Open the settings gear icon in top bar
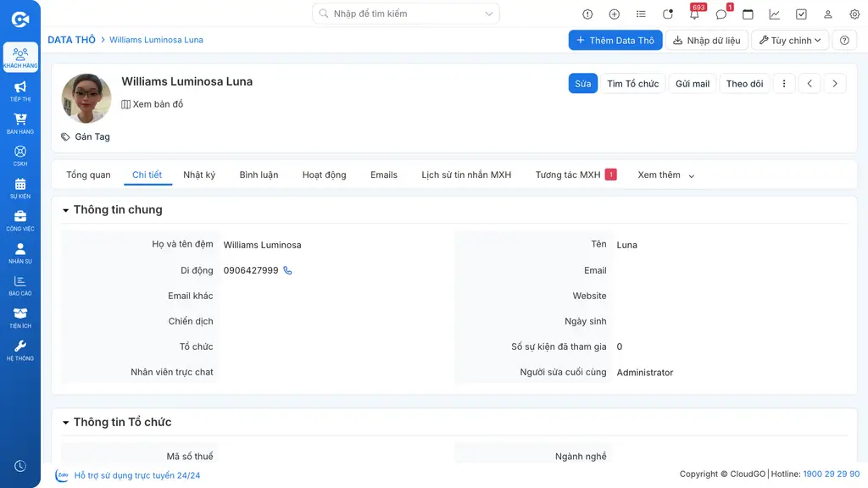Viewport: 868px width, 488px height. point(854,14)
